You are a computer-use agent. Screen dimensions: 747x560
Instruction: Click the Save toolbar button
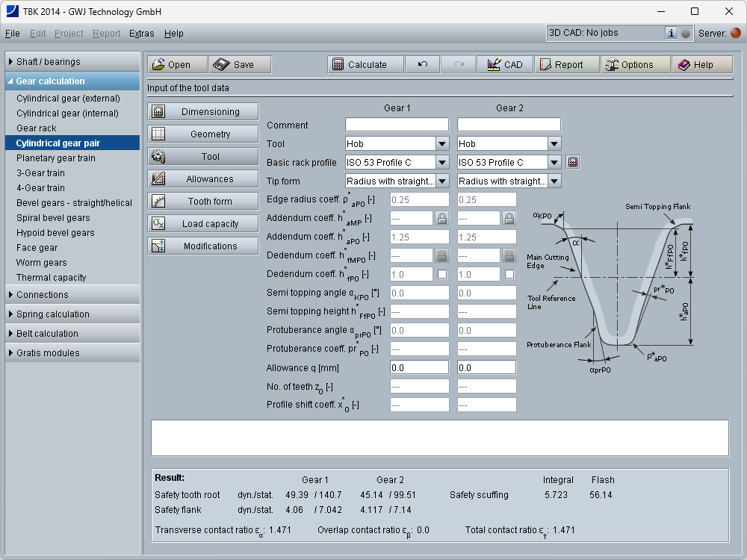(239, 65)
